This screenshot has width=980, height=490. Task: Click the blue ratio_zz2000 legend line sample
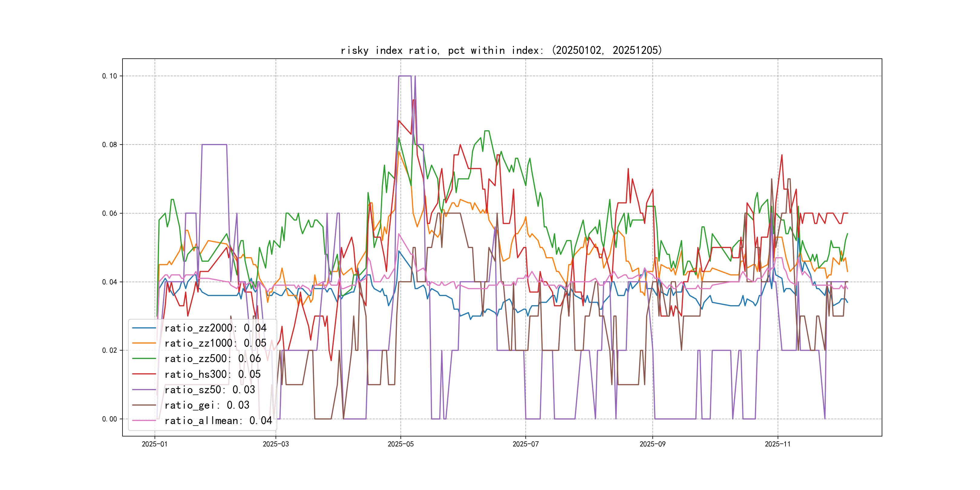click(x=144, y=328)
